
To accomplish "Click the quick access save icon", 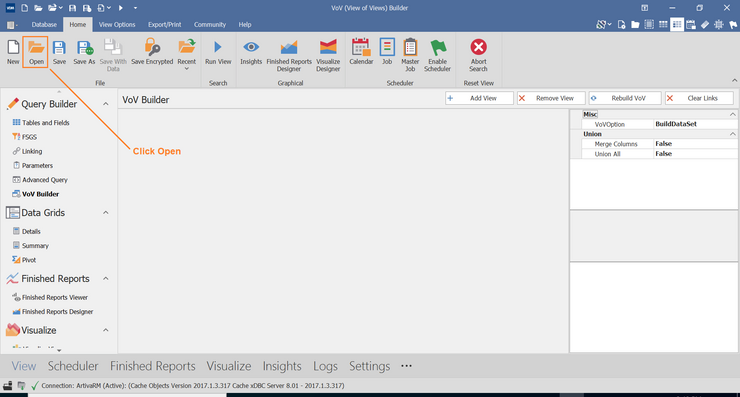I will pyautogui.click(x=72, y=8).
